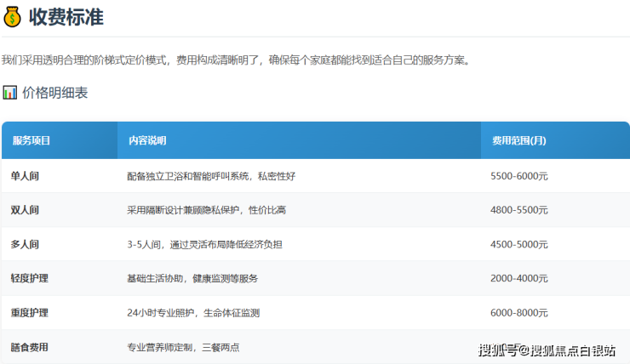Image resolution: width=630 pixels, height=364 pixels.
Task: Click the 2000-4000元 price value
Action: [519, 278]
